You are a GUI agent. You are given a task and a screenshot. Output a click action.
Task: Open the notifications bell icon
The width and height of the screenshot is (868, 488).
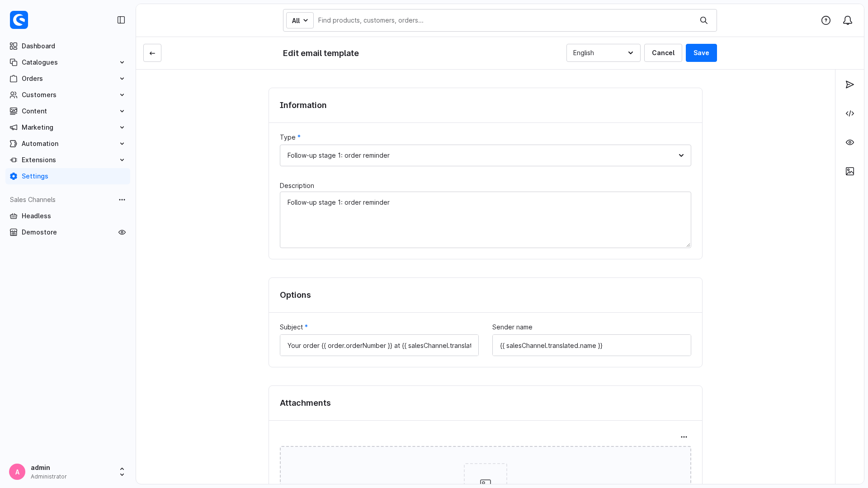pyautogui.click(x=848, y=20)
